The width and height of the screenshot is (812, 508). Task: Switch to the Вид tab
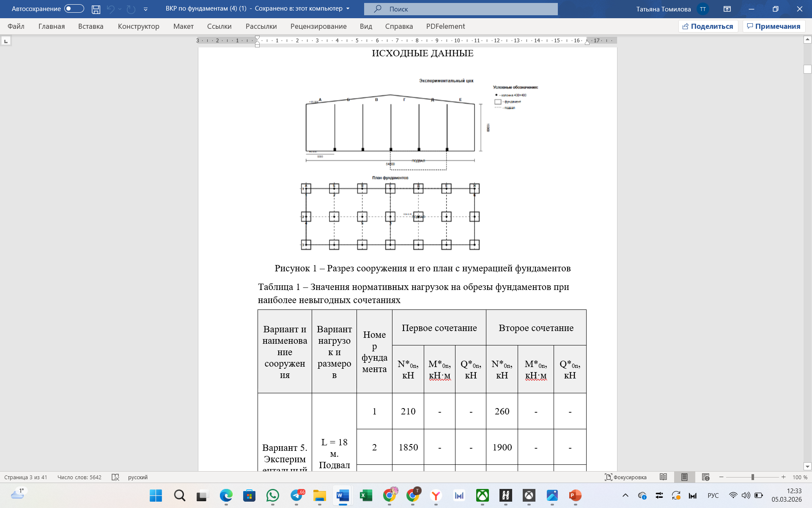[x=366, y=26]
